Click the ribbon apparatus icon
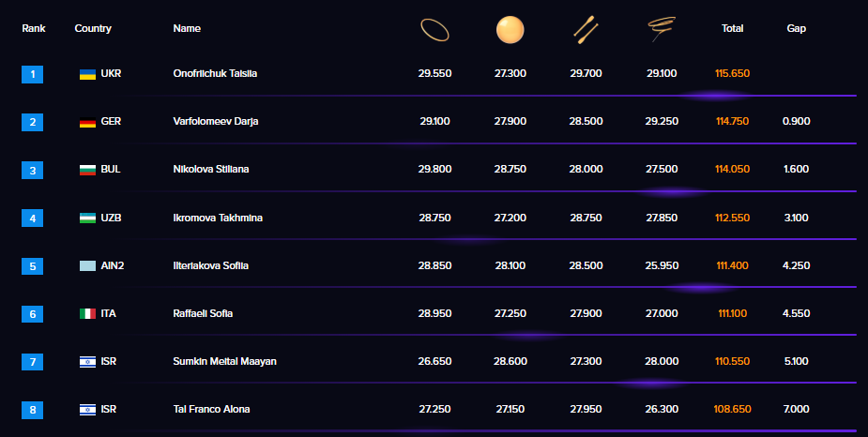Screen dimensions: 868x437 click(x=662, y=30)
